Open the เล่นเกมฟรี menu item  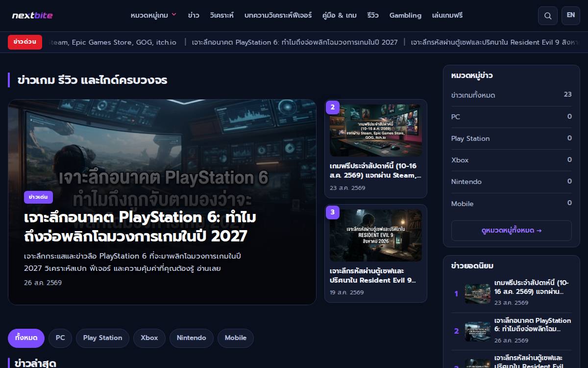(447, 15)
